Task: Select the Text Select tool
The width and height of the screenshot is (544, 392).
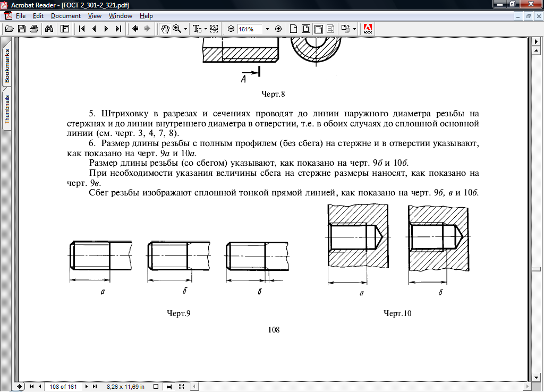Action: tap(197, 29)
